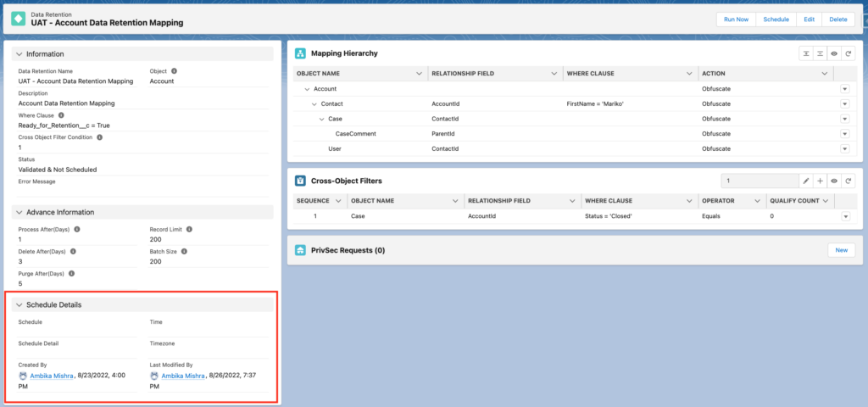
Task: Click the Run Now button
Action: 736,20
